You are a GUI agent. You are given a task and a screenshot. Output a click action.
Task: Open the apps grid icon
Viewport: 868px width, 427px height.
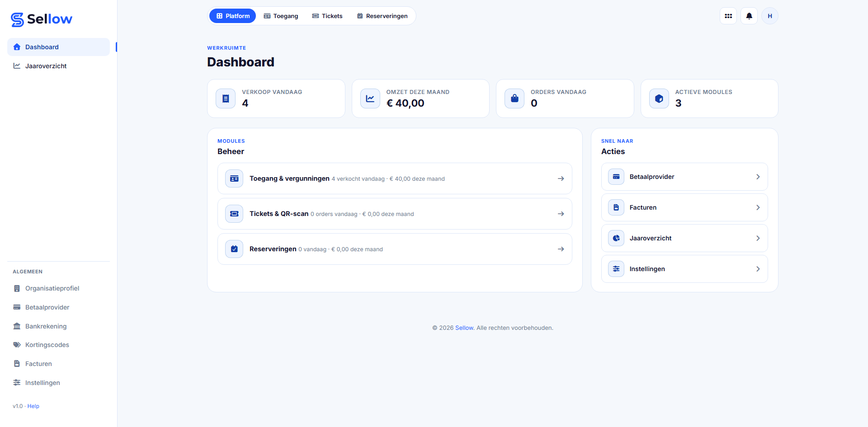point(728,16)
